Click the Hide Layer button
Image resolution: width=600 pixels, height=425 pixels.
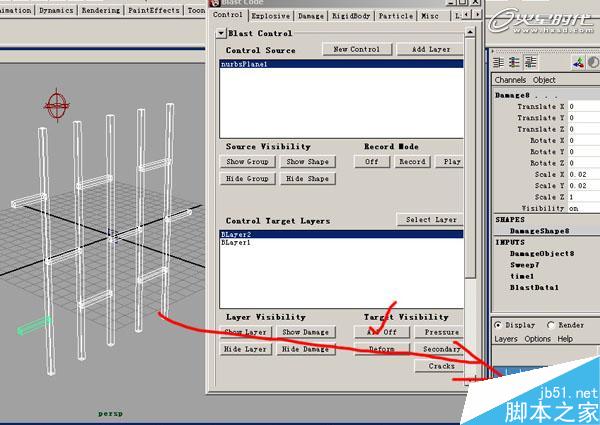[246, 349]
